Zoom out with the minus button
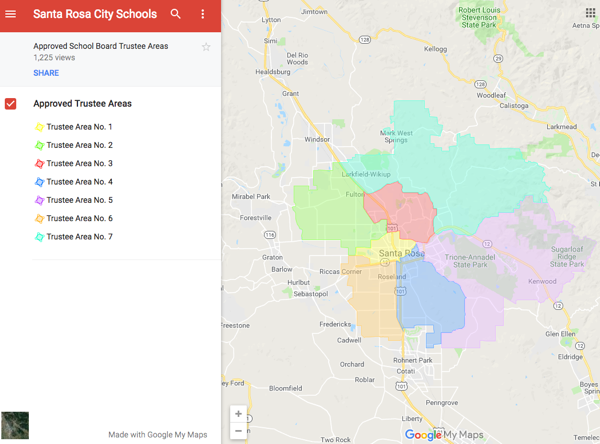The width and height of the screenshot is (600, 444). (238, 431)
